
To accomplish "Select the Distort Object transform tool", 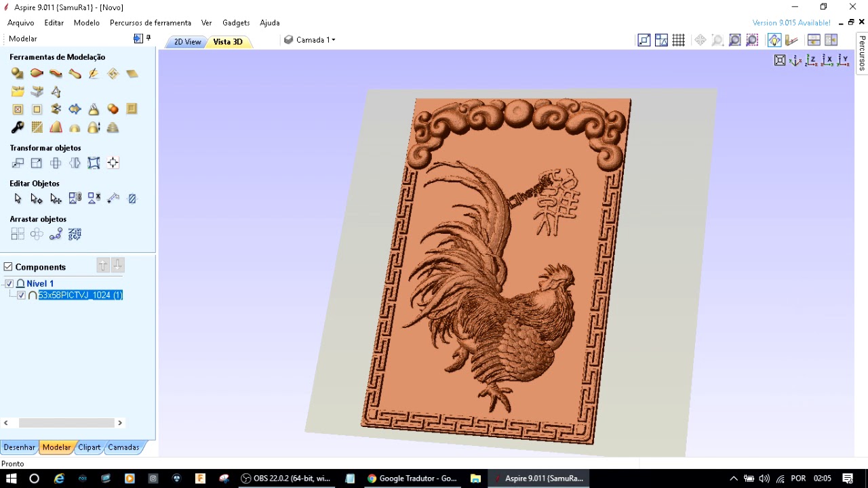I will [x=94, y=163].
